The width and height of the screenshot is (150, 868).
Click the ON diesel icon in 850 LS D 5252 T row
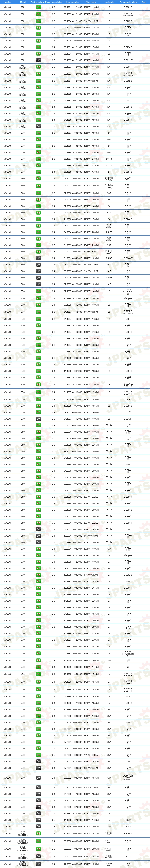pyautogui.click(x=39, y=60)
